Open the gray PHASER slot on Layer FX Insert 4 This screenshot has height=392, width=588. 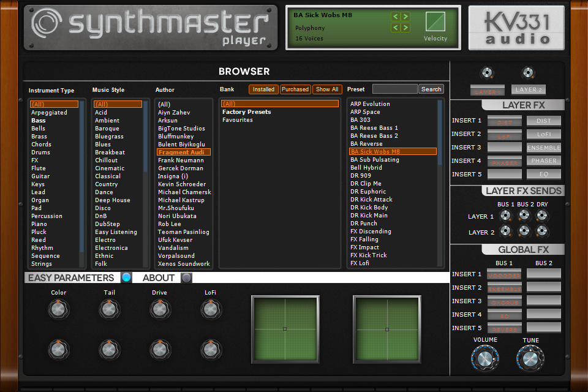[544, 161]
